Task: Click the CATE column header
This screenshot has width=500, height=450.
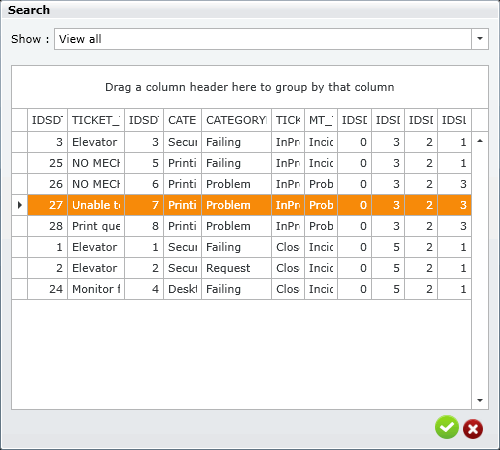Action: [x=182, y=120]
